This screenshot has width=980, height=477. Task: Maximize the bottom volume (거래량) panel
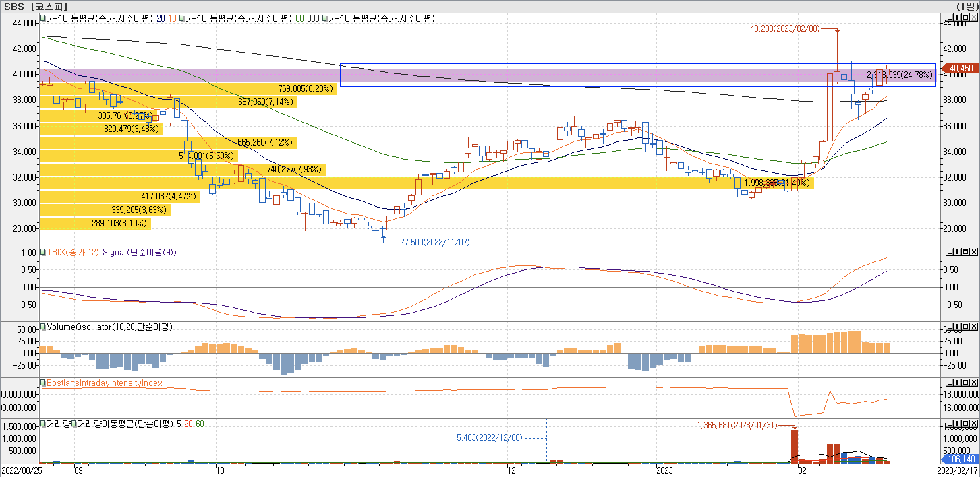pos(966,423)
